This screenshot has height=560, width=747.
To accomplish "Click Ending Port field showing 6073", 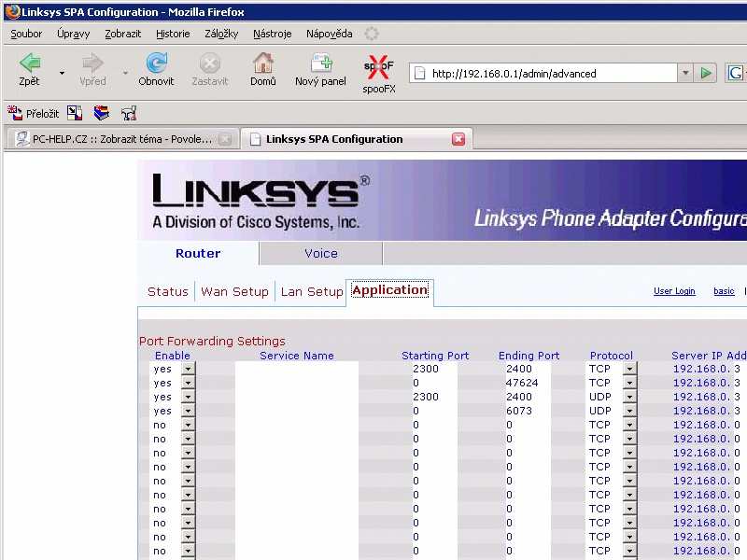I will [528, 411].
